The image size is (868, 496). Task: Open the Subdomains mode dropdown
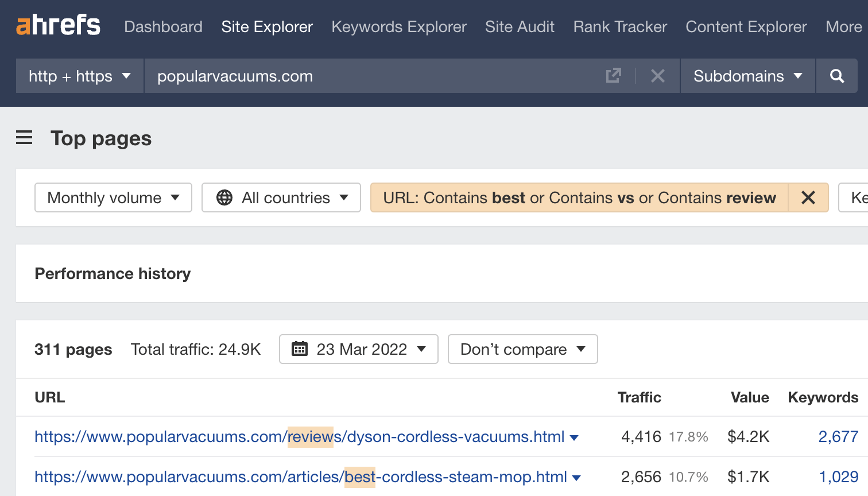coord(746,75)
